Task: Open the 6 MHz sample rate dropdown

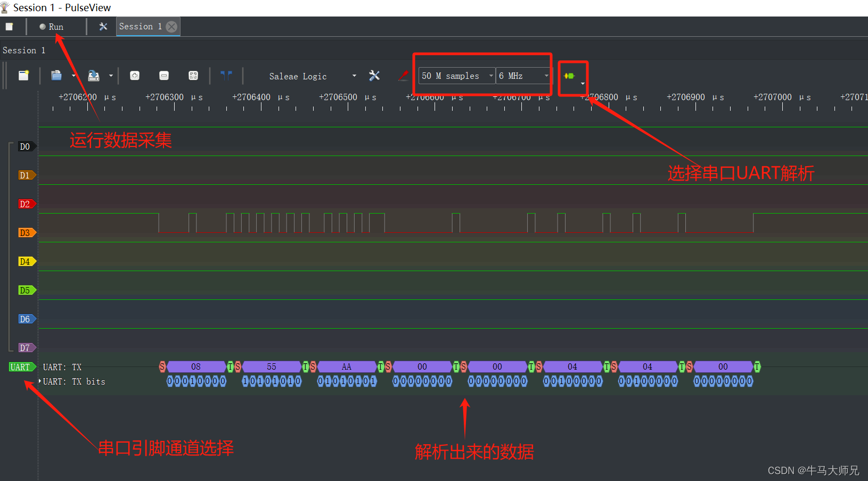Action: (522, 76)
